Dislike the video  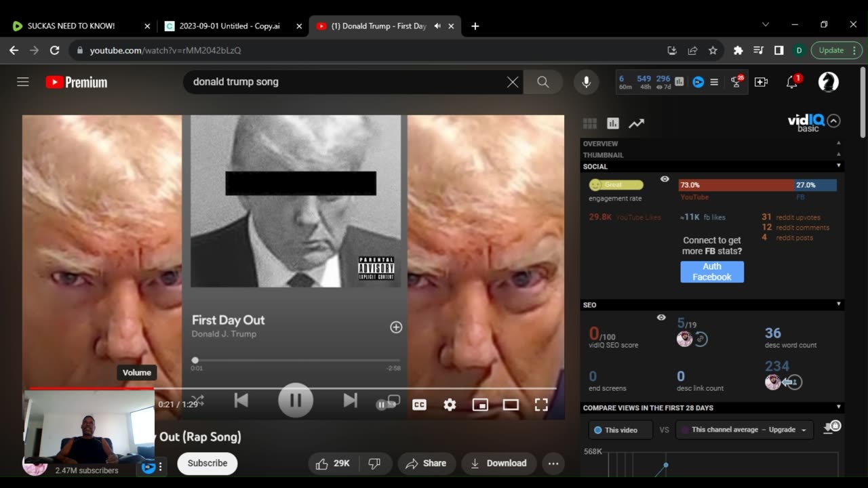pos(374,464)
